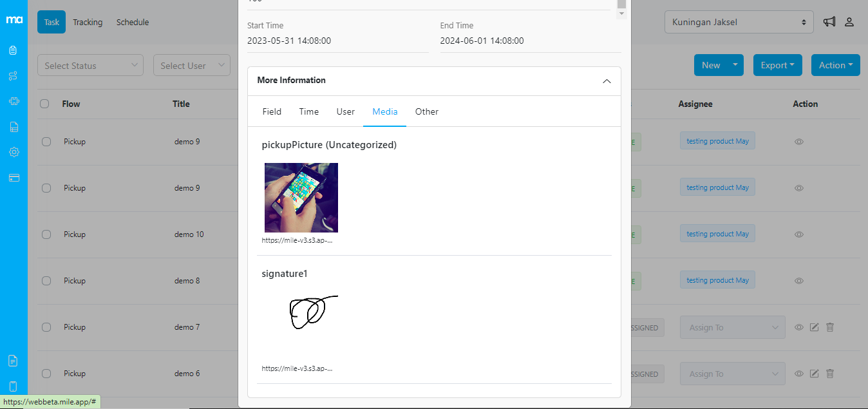The image size is (868, 409).
Task: Open the pickupPicture phone thumbnail
Action: 301,198
